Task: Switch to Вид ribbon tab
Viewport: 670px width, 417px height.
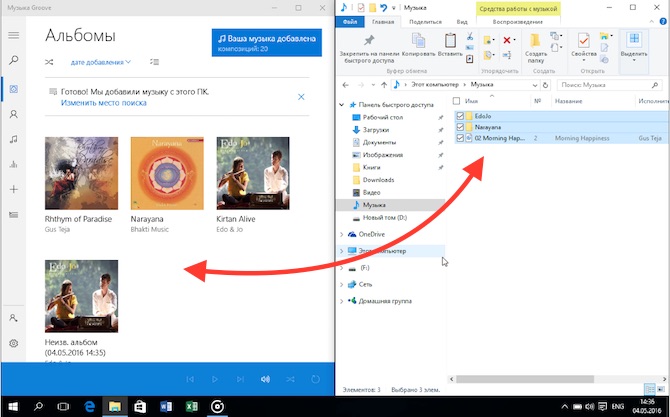Action: (x=462, y=22)
